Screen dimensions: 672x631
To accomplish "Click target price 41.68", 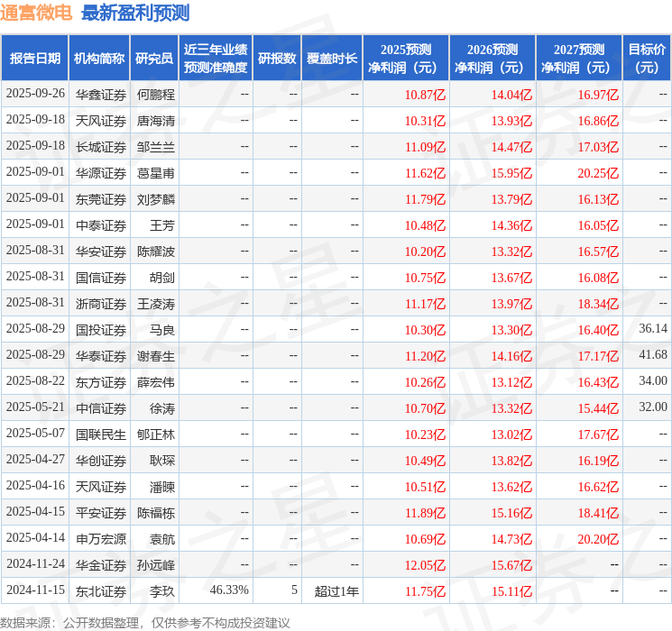I will coord(653,355).
